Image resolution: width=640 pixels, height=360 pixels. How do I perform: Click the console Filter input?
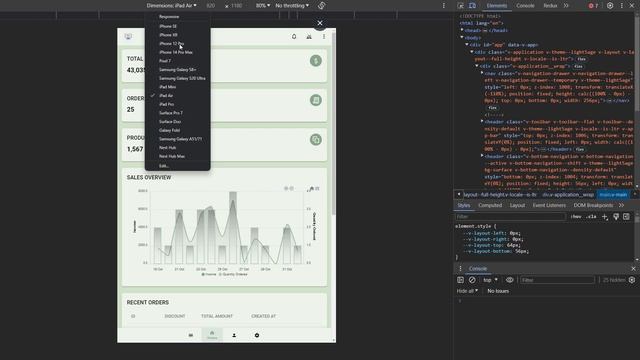pos(557,280)
